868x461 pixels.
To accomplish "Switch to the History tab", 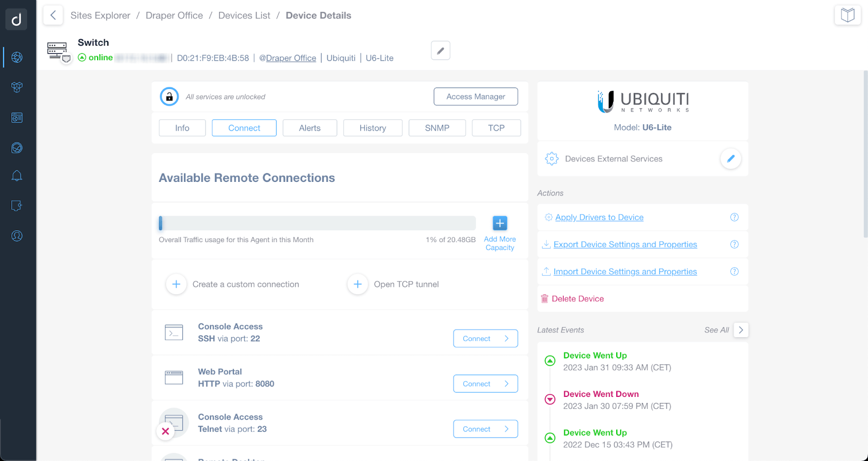I will point(373,128).
